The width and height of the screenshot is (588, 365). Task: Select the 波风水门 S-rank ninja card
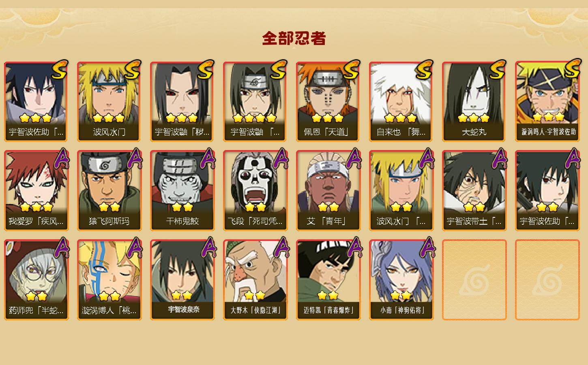109,101
